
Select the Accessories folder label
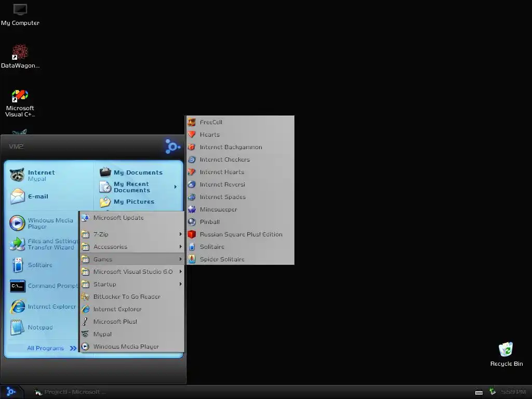110,247
